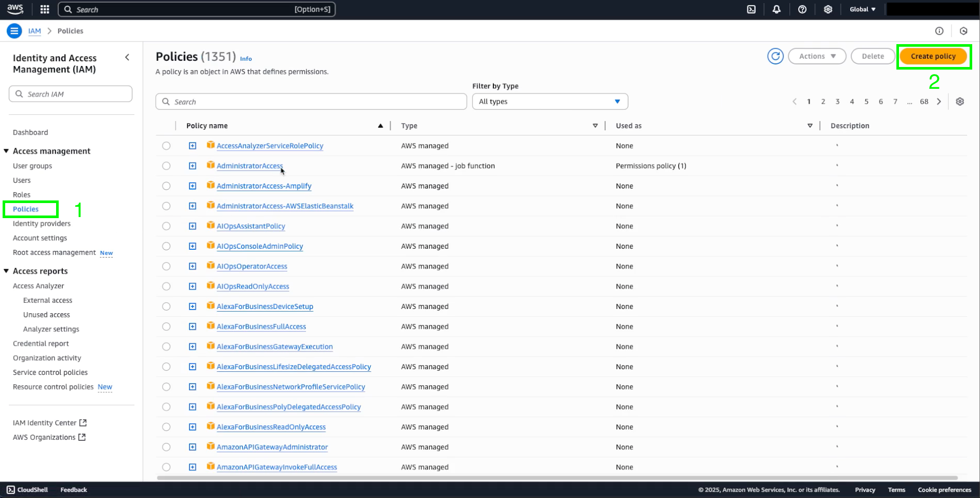This screenshot has width=980, height=498.
Task: Select the AlexaForBusinessDeviceSetup radio button
Action: tap(166, 306)
